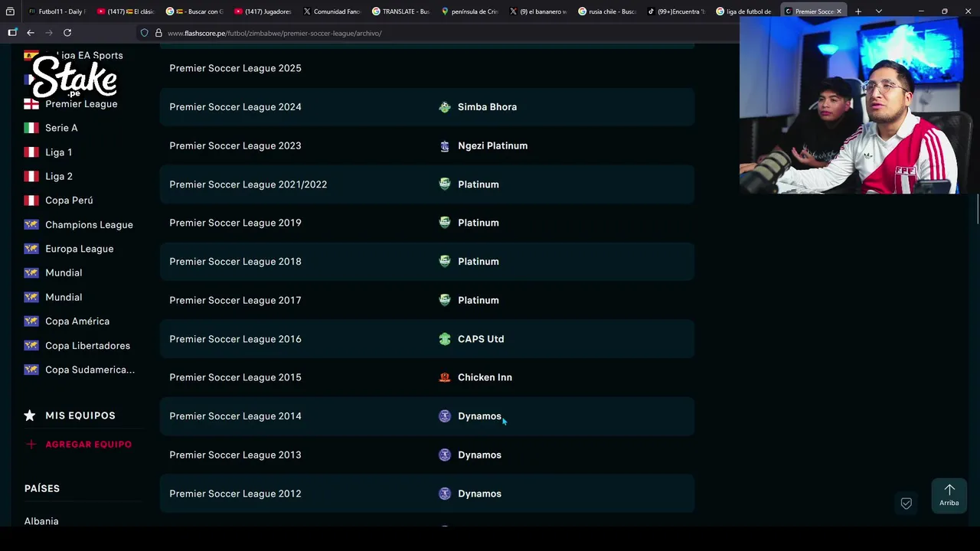980x551 pixels.
Task: Click Dynamos logo in 2014 row
Action: tap(445, 416)
